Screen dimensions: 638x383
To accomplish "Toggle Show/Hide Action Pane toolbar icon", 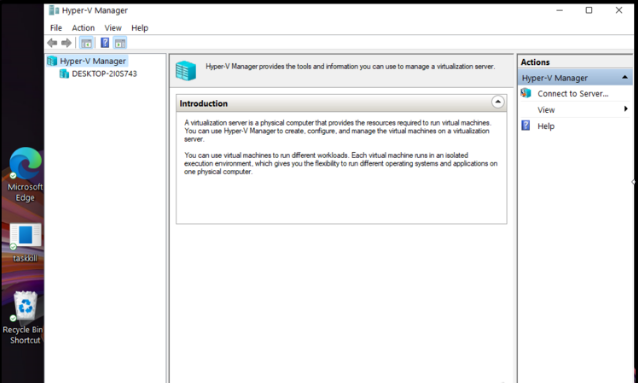I will point(120,43).
